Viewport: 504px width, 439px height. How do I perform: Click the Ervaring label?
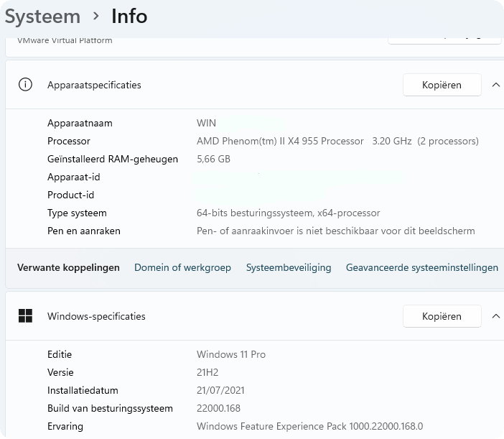click(65, 427)
